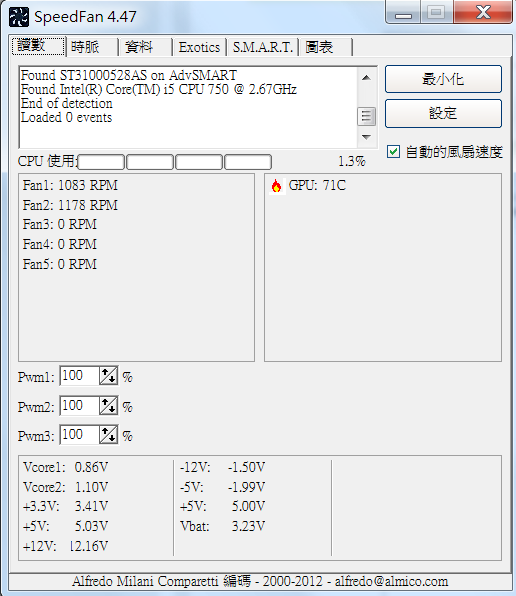This screenshot has width=516, height=596.
Task: Open settings with the 設定 button
Action: (x=443, y=113)
